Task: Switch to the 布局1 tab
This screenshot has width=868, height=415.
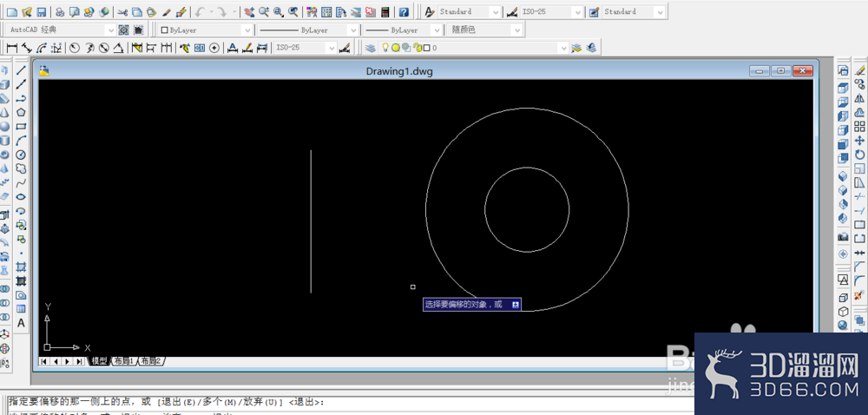Action: [123, 361]
